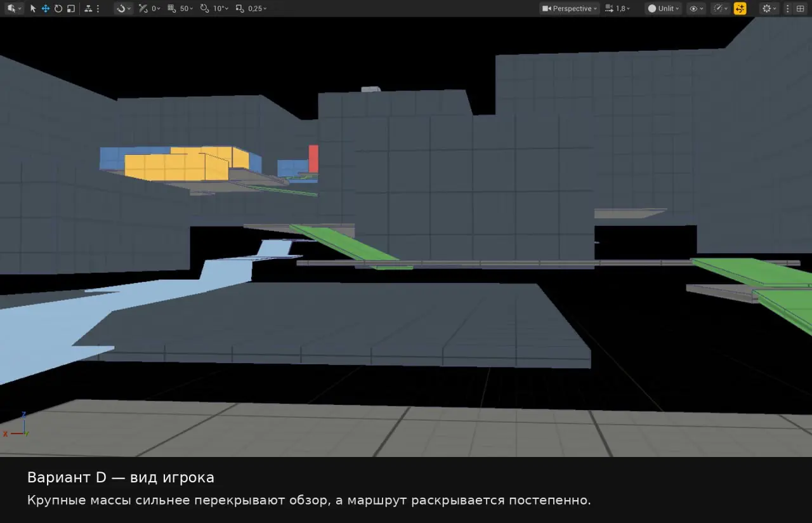The width and height of the screenshot is (812, 523).
Task: Open the Perspective view type menu
Action: tap(570, 8)
